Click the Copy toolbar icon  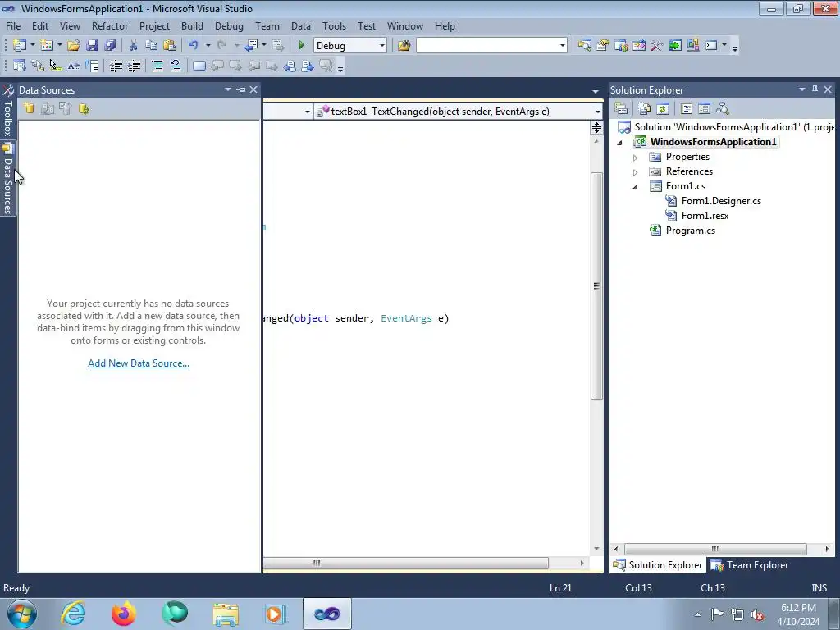152,46
